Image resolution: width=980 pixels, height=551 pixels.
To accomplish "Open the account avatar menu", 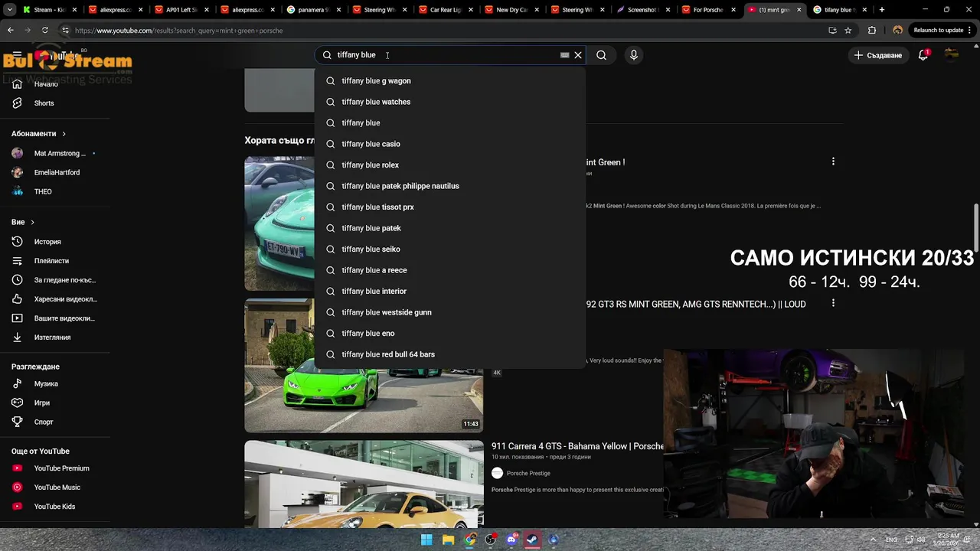I will [952, 55].
